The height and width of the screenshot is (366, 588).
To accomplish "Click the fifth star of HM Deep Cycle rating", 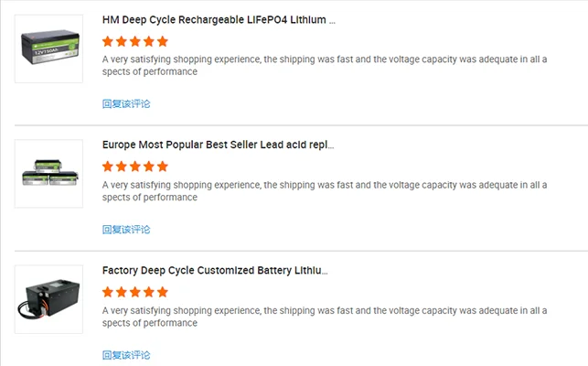I will (163, 41).
